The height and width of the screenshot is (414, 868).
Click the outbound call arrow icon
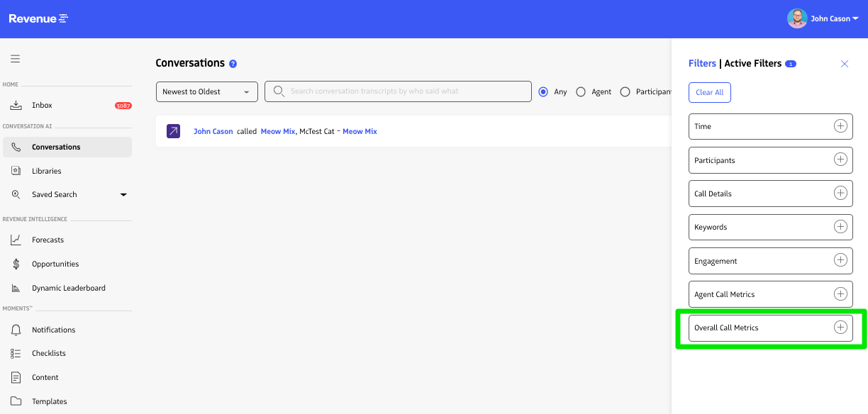(x=174, y=131)
